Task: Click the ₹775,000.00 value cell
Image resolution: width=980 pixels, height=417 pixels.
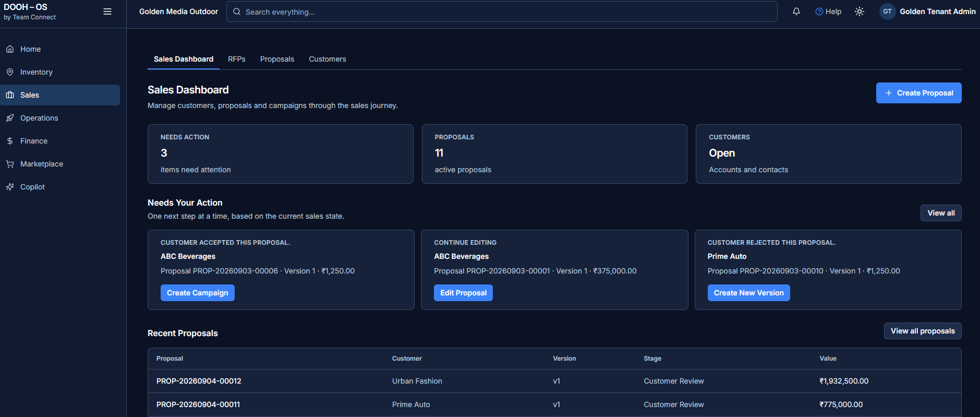Action: tap(841, 404)
